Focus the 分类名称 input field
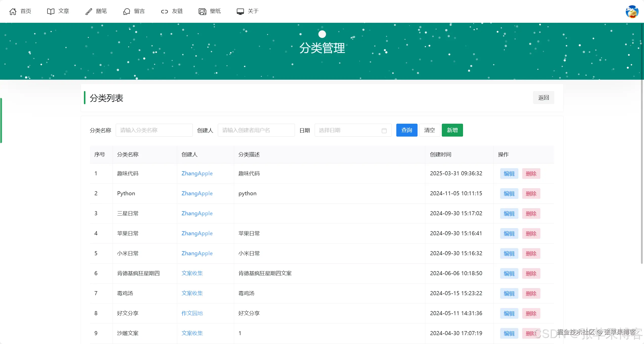The image size is (644, 344). pos(154,130)
